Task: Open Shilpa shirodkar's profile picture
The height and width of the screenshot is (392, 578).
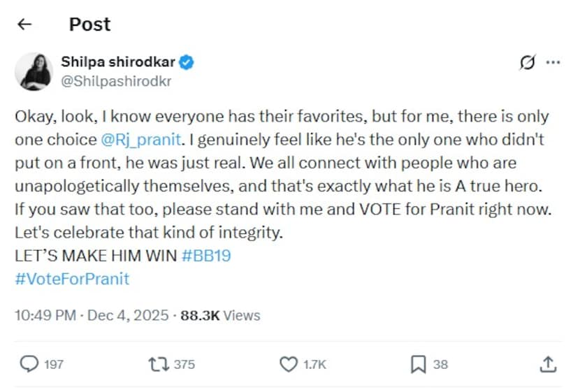Action: pos(34,71)
